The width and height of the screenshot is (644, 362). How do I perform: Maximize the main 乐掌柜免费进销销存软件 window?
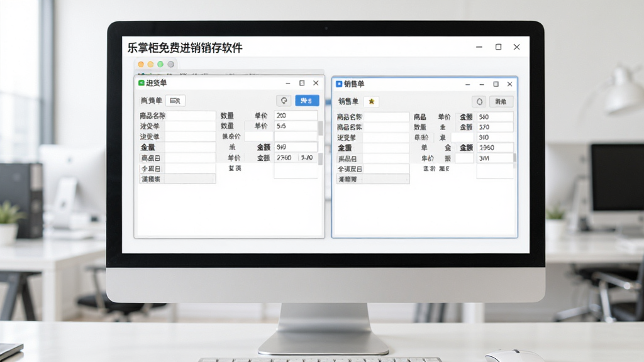tap(498, 47)
